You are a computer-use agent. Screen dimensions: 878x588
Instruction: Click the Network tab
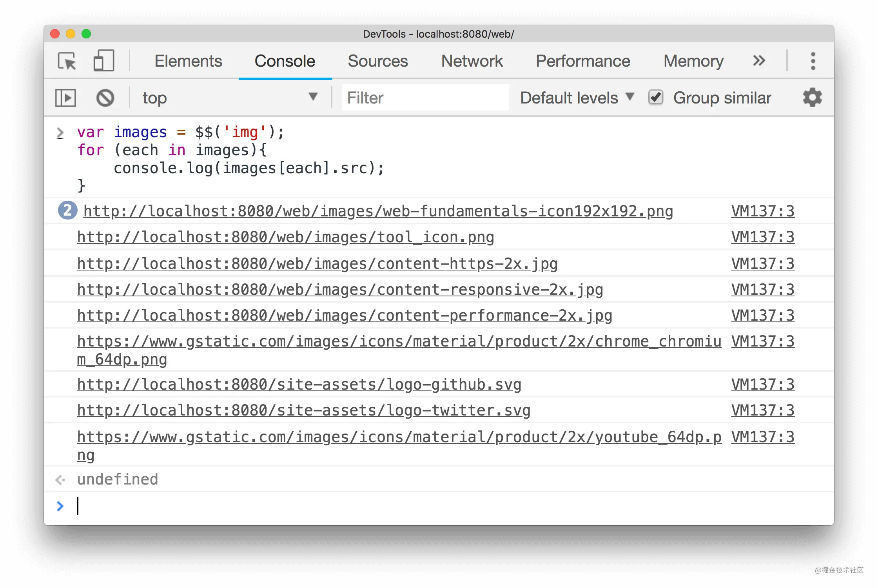[472, 60]
